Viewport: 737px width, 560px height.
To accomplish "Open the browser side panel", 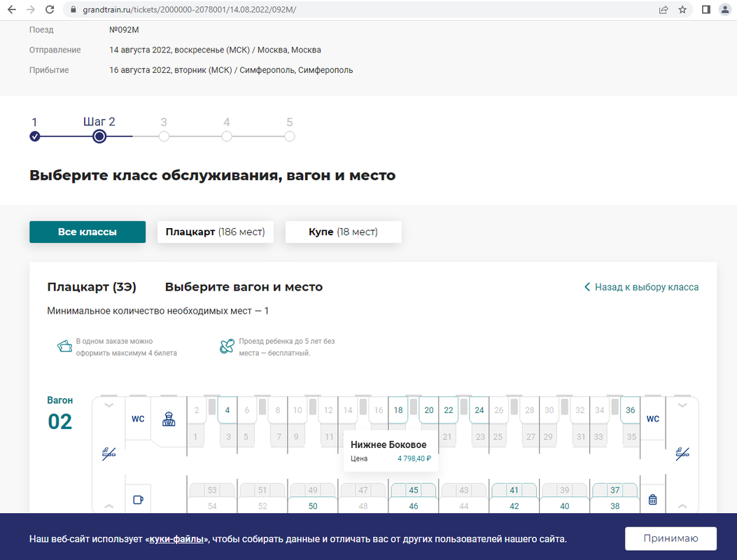I will point(706,9).
